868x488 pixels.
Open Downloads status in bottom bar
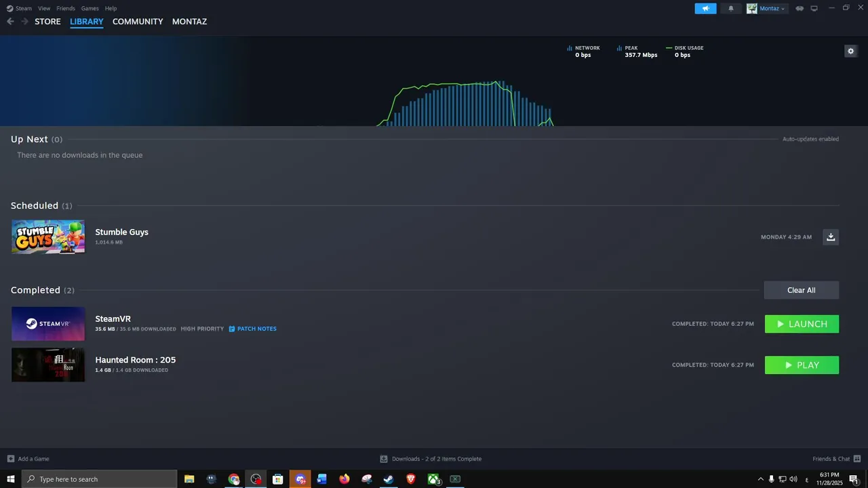coord(431,459)
